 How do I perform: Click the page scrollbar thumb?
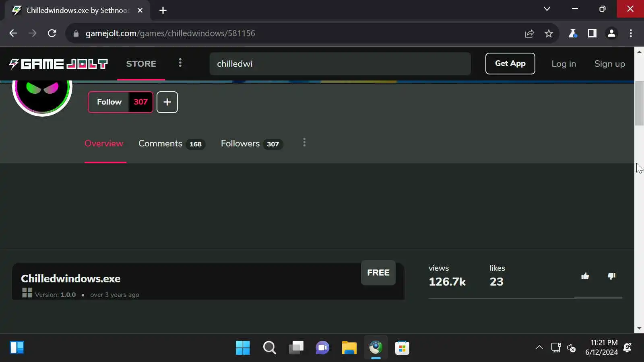click(639, 103)
